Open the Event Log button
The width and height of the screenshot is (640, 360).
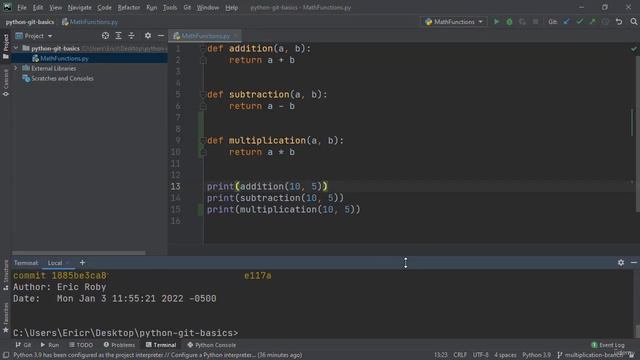[608, 345]
